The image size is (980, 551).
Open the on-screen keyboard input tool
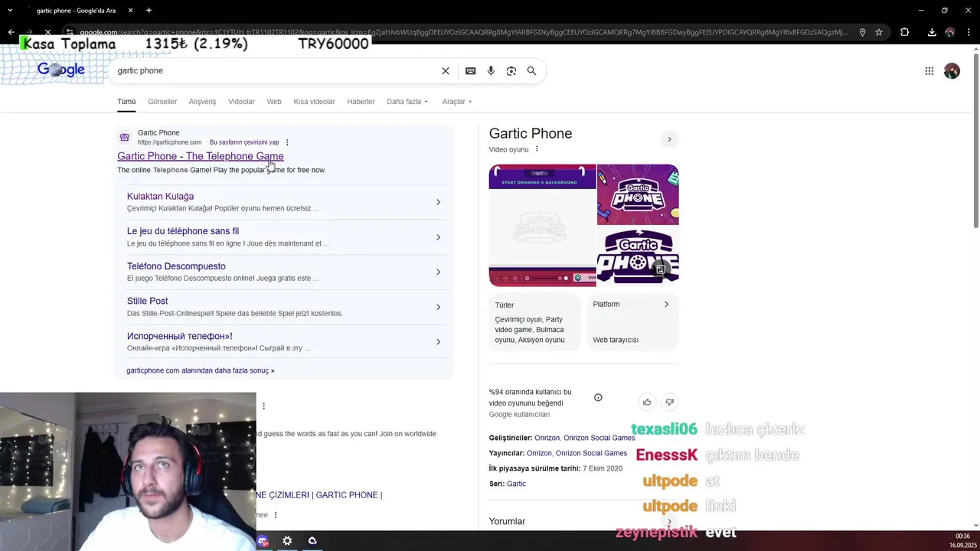(x=470, y=71)
